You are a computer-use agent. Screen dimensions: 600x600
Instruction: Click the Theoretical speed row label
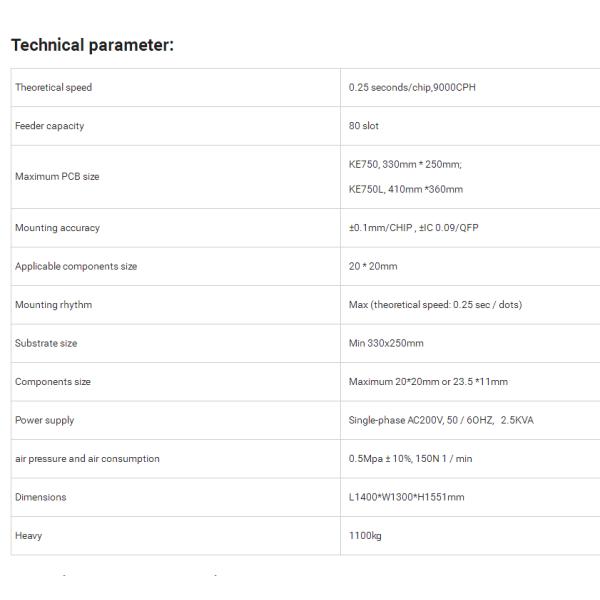[x=53, y=88]
